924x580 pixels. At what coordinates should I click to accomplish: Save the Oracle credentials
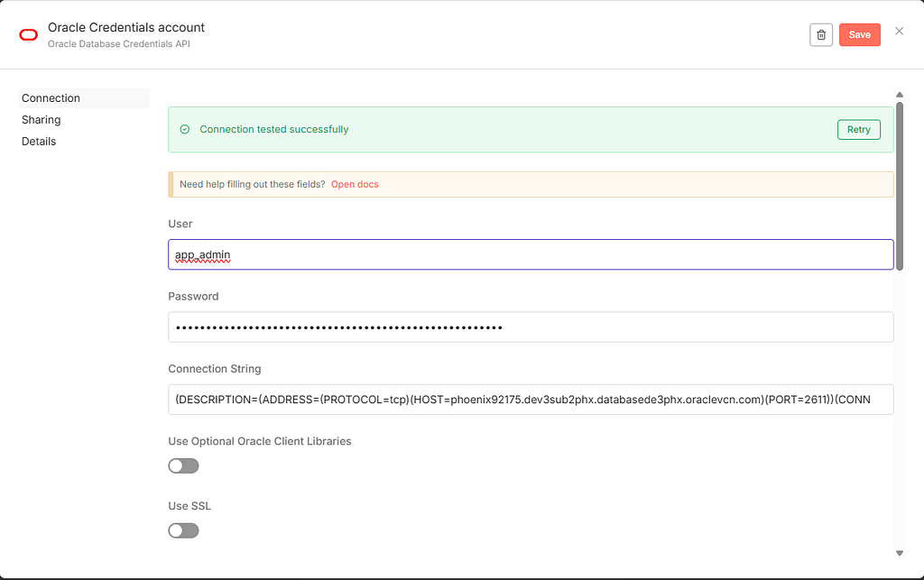[859, 35]
